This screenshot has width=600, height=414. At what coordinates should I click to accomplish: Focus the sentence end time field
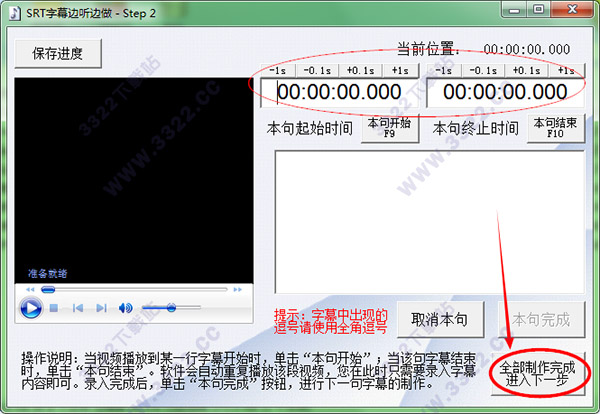[x=505, y=93]
